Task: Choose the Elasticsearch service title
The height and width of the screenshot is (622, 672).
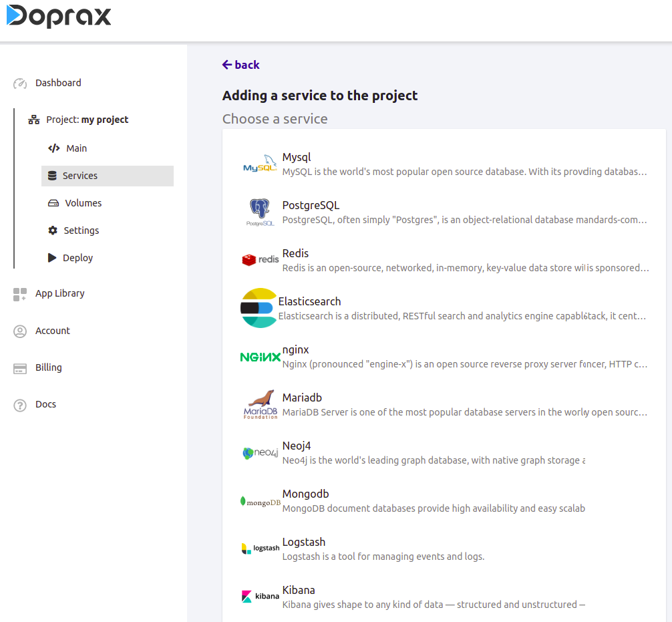Action: tap(309, 301)
